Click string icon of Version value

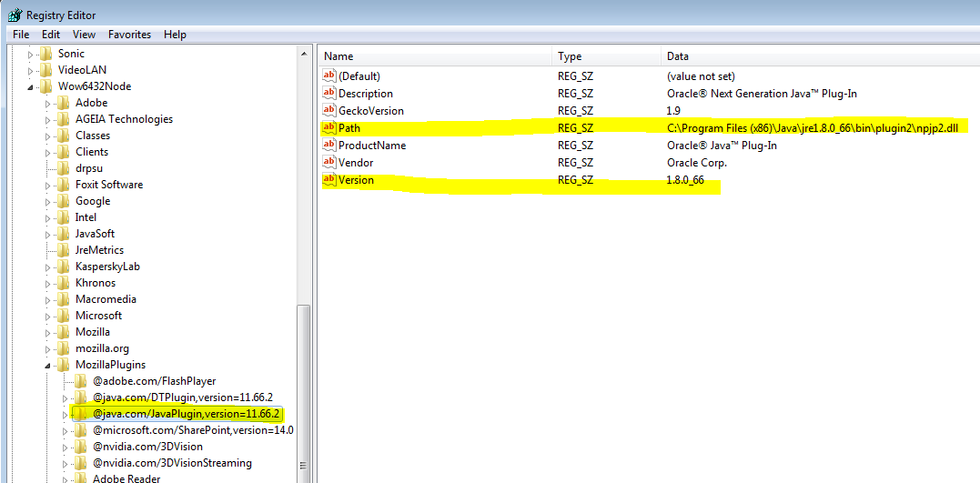[x=328, y=180]
